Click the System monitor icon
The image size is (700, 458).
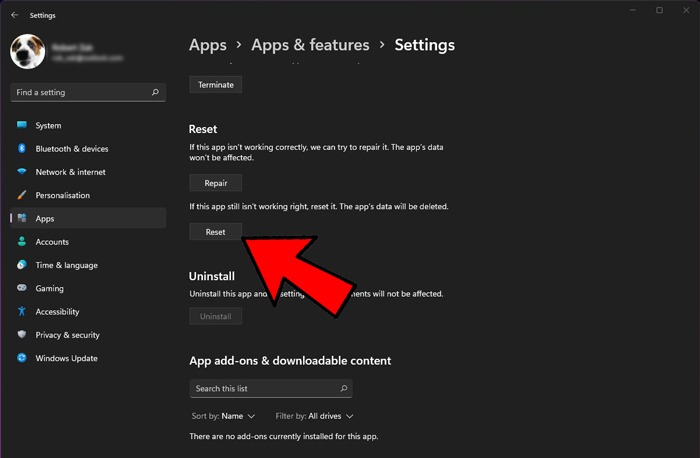22,125
